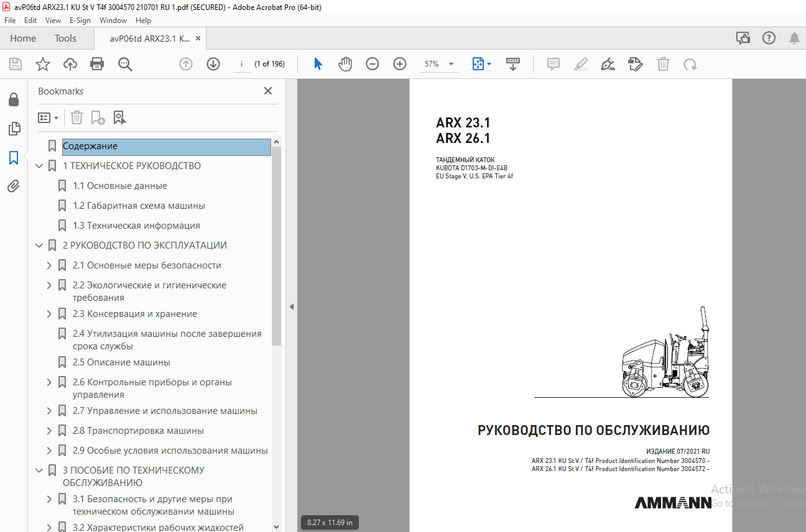Open the Window menu
Screen dimensions: 806x532
(113, 21)
